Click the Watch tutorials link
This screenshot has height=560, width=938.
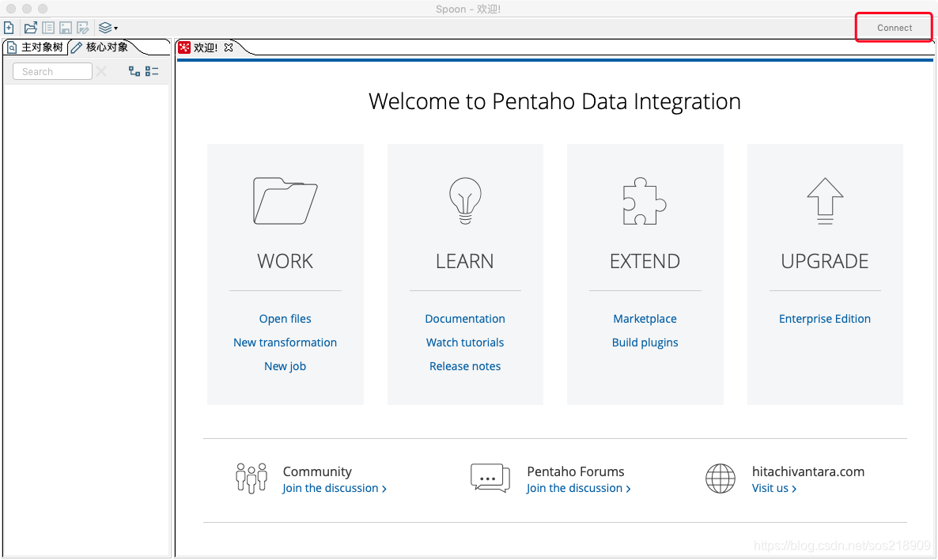pyautogui.click(x=465, y=342)
